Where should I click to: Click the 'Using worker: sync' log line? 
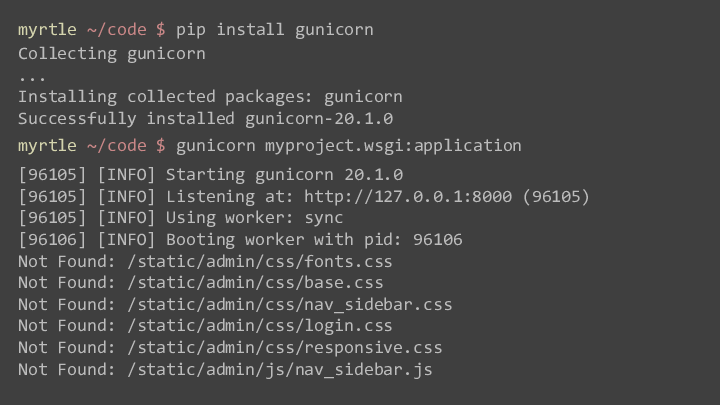pos(180,218)
